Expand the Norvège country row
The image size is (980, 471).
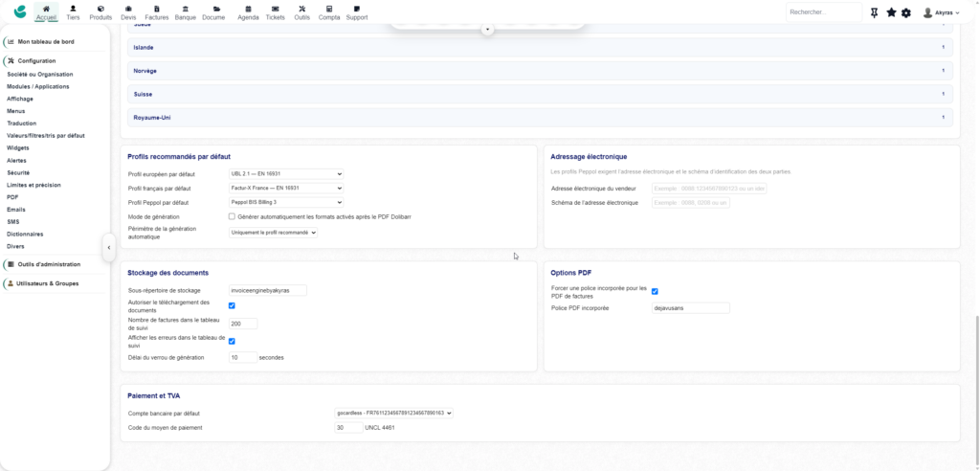pos(540,71)
